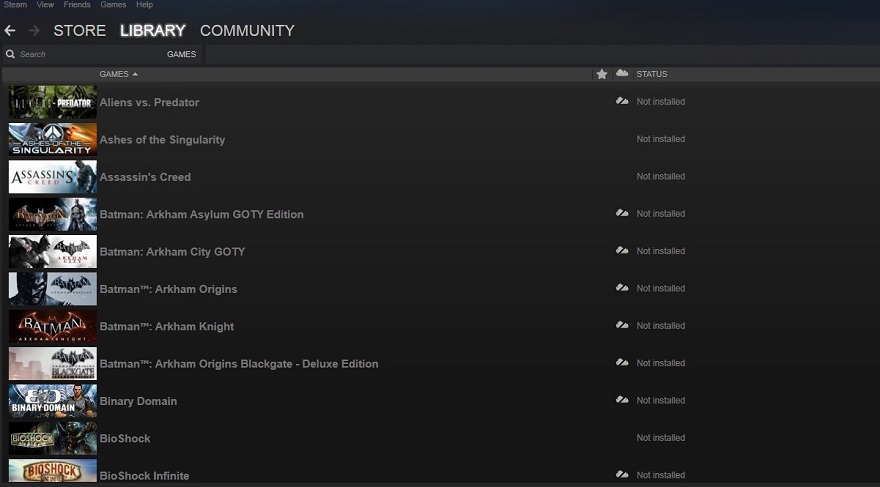Select Batman Arkham Asylum thumbnail
This screenshot has height=487, width=880.
[x=53, y=214]
